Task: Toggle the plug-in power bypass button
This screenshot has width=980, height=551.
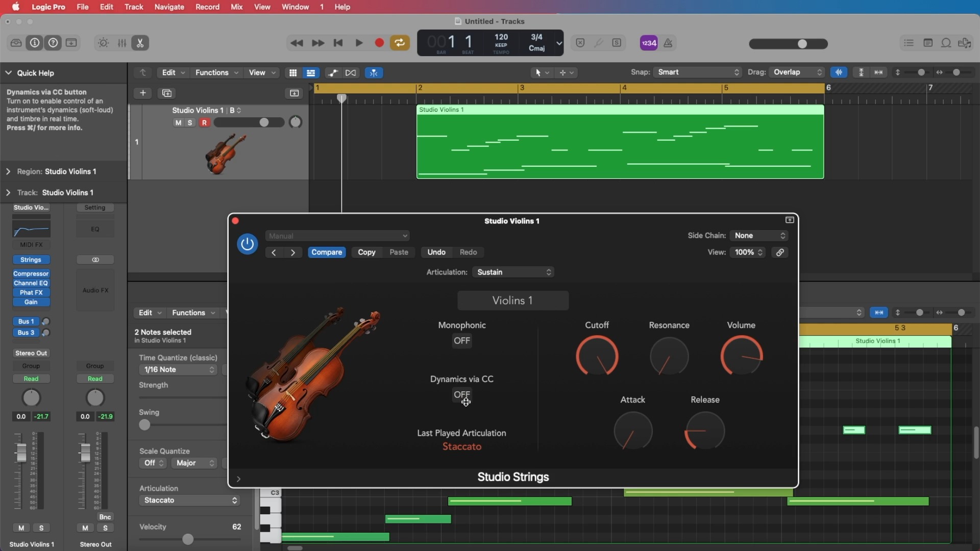Action: pos(248,244)
